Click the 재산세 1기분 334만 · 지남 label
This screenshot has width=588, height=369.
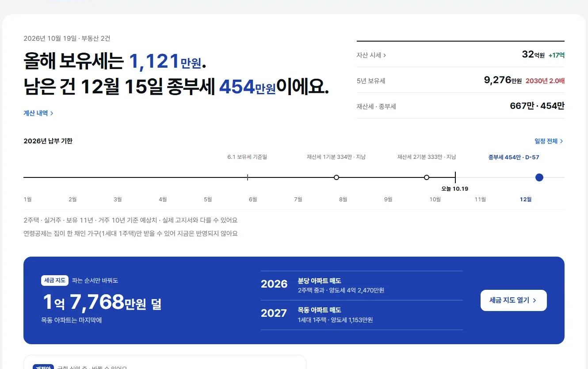coord(336,157)
